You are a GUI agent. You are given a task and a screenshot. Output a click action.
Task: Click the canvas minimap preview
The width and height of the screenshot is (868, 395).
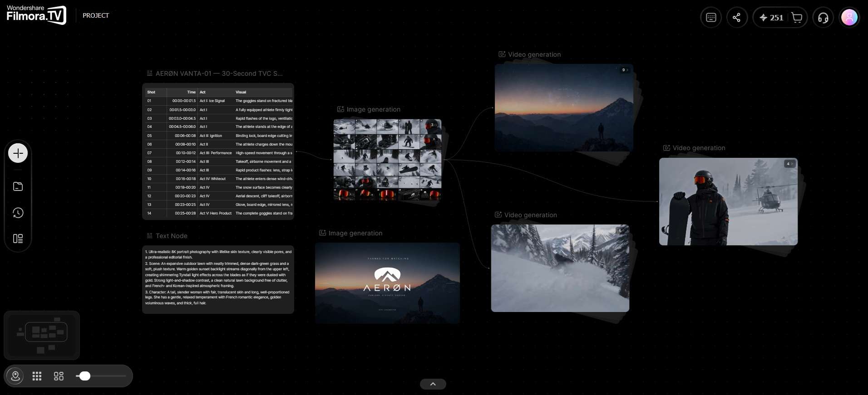tap(42, 335)
